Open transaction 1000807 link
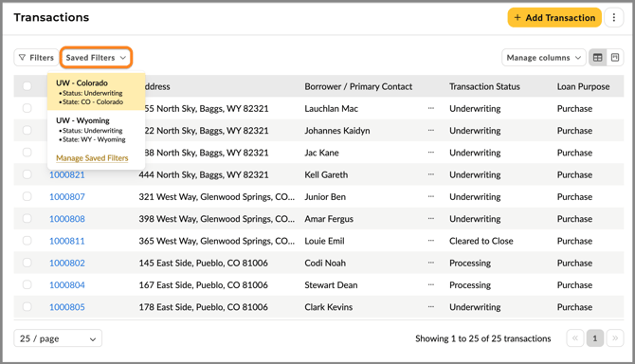 [x=67, y=197]
